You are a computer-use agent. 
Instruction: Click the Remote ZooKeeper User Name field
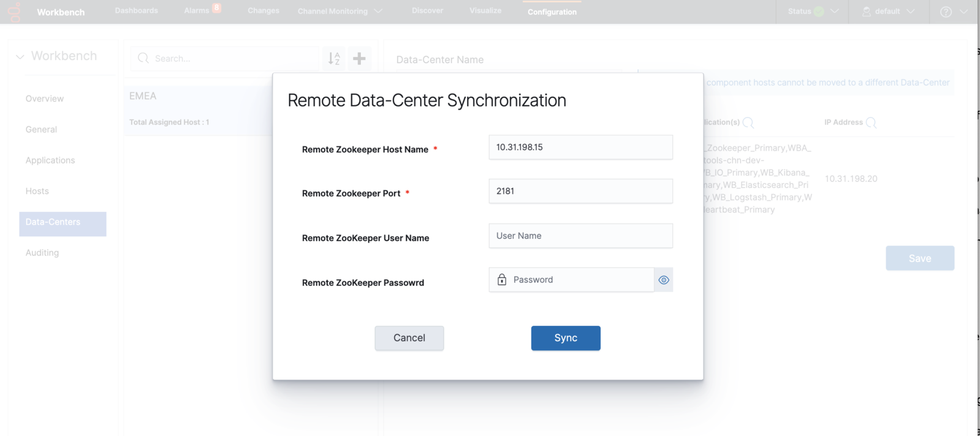click(580, 236)
